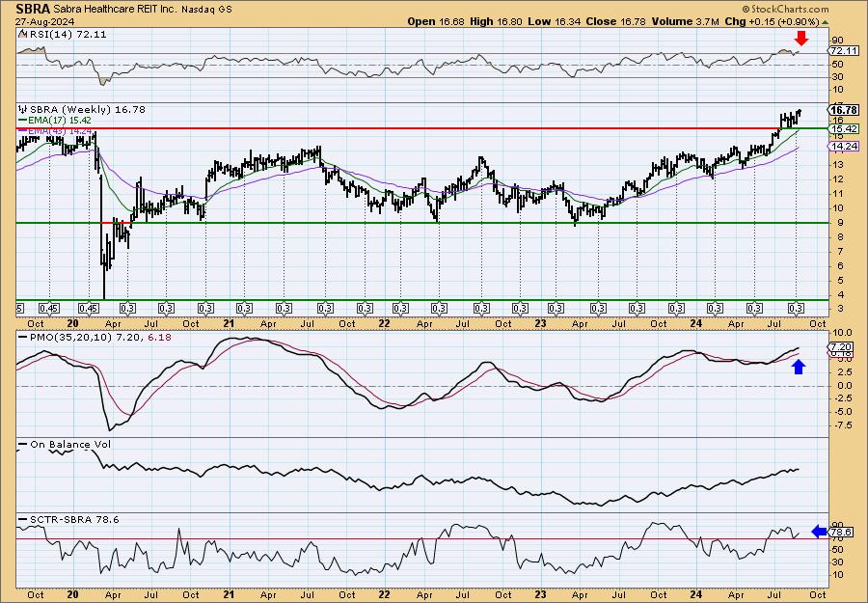Click the SBRA ticker symbol in the header
Image resolution: width=868 pixels, height=603 pixels.
[33, 9]
